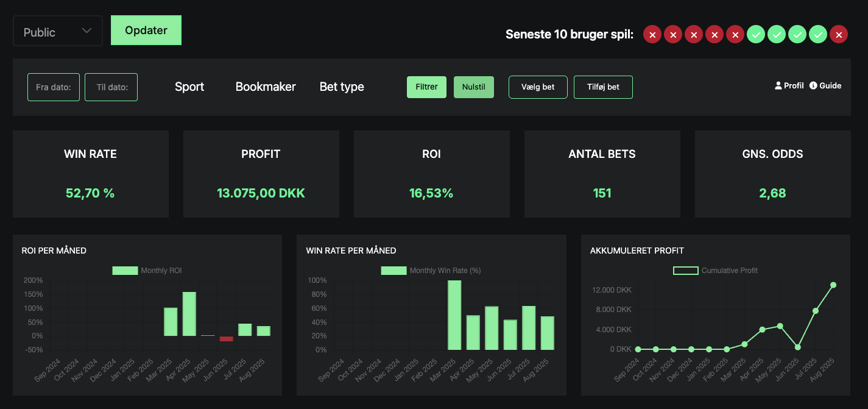Screen dimensions: 868x409
Task: Click the second red X result icon
Action: tap(672, 35)
